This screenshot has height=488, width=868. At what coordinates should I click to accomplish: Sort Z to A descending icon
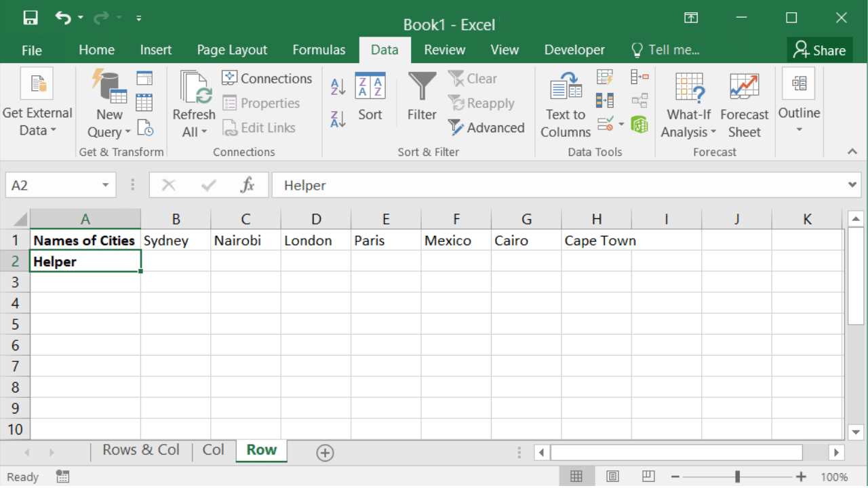click(338, 119)
